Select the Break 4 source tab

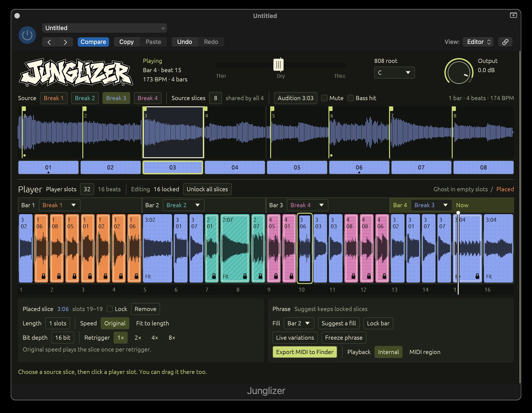pos(148,98)
